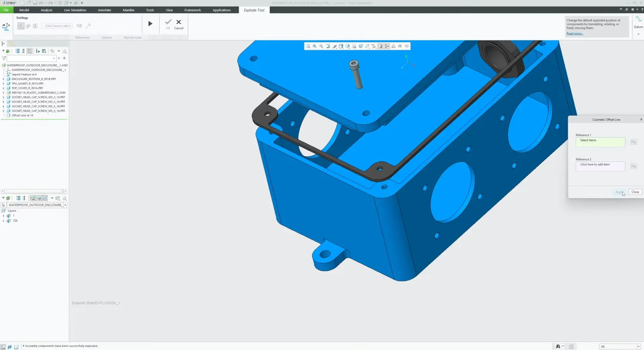Open the selection filter All dropdown
644x350 pixels.
[620, 347]
